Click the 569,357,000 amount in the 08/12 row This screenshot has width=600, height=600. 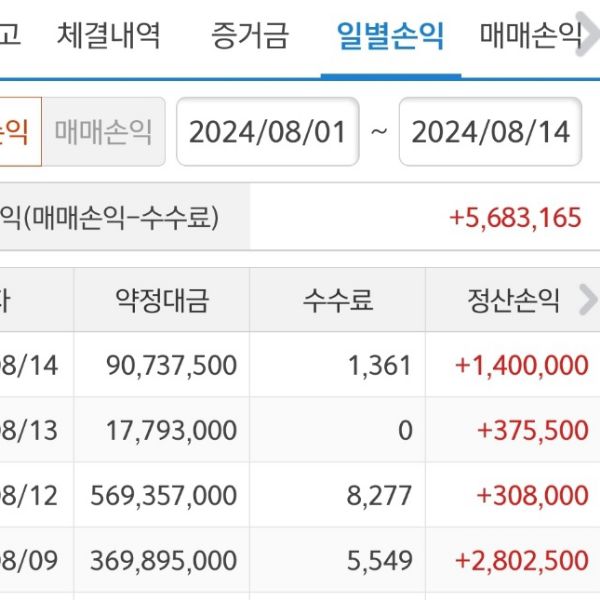pyautogui.click(x=163, y=495)
